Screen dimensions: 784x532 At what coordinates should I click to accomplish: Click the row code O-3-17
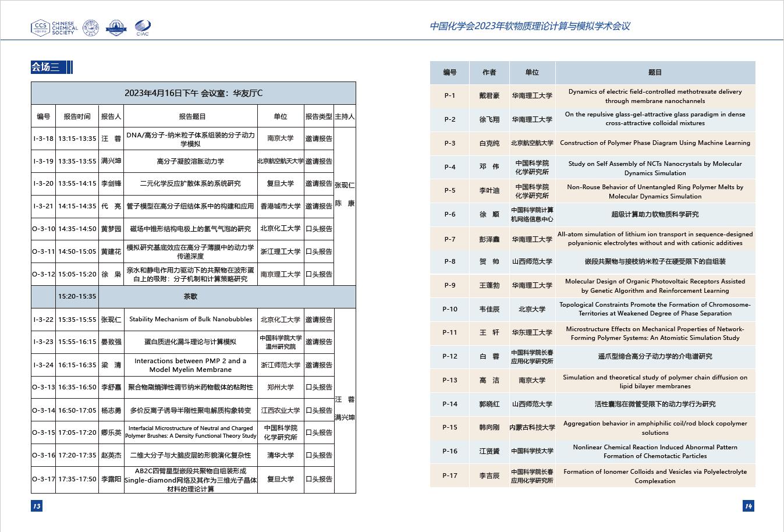[44, 480]
